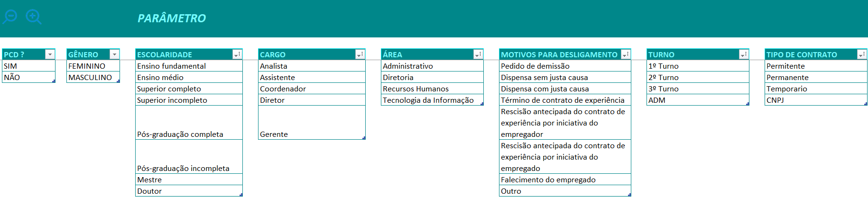Click the 3º Turno cell
This screenshot has width=868, height=197.
(697, 89)
